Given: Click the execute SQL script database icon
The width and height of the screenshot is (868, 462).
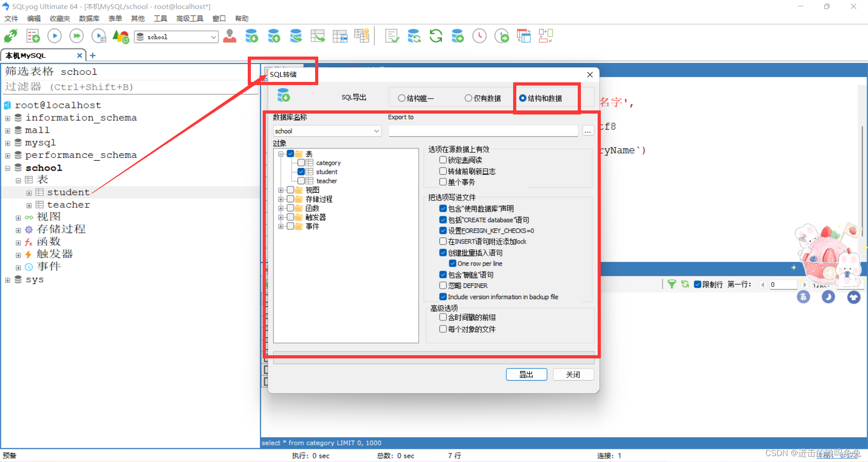Looking at the screenshot, I should [x=296, y=36].
